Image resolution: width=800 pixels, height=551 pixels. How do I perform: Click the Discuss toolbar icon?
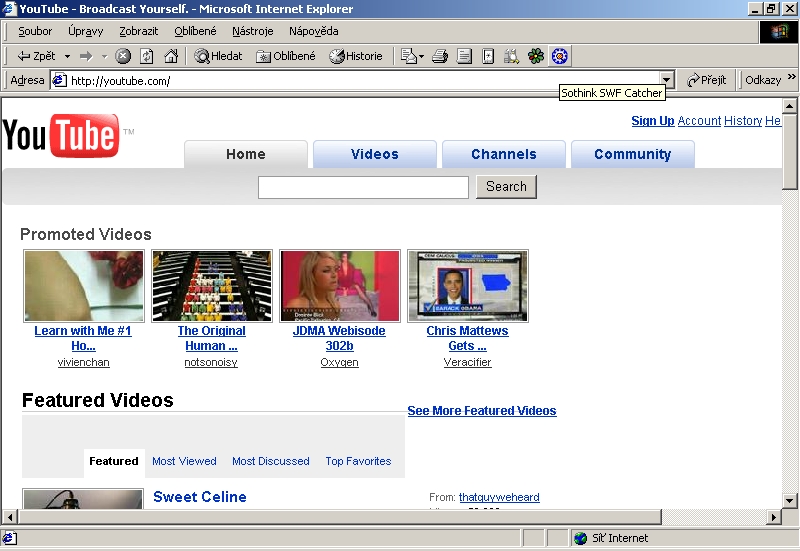point(488,56)
